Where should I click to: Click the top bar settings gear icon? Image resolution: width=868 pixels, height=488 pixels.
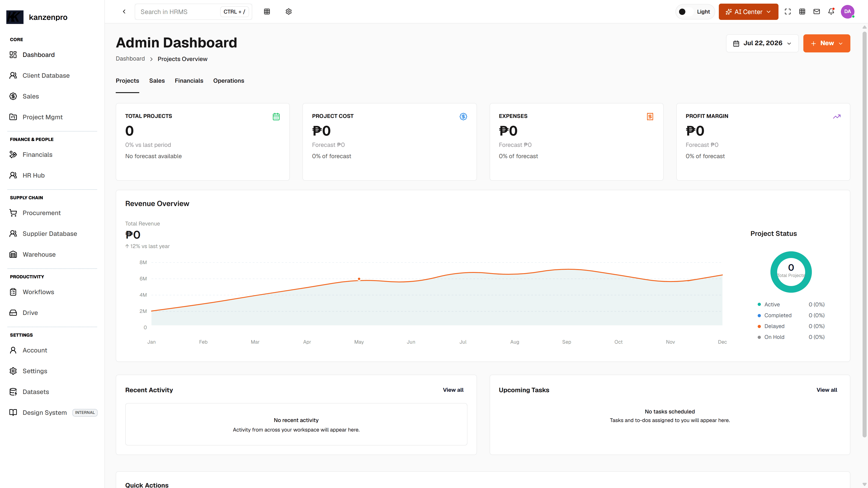(x=288, y=12)
